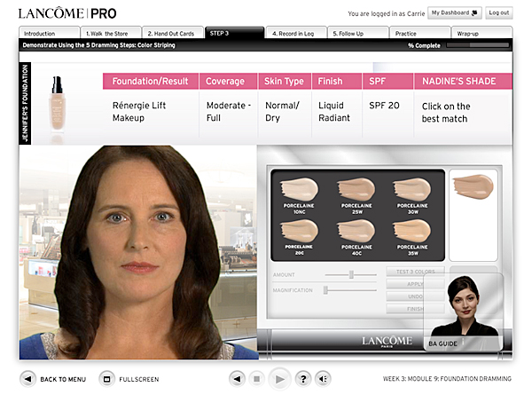532x395 pixels.
Task: Select the STEP 3 tab
Action: (234, 33)
